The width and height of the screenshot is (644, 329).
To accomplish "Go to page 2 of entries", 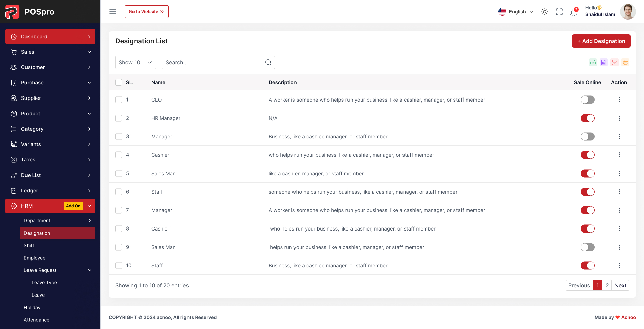I will click(x=607, y=285).
